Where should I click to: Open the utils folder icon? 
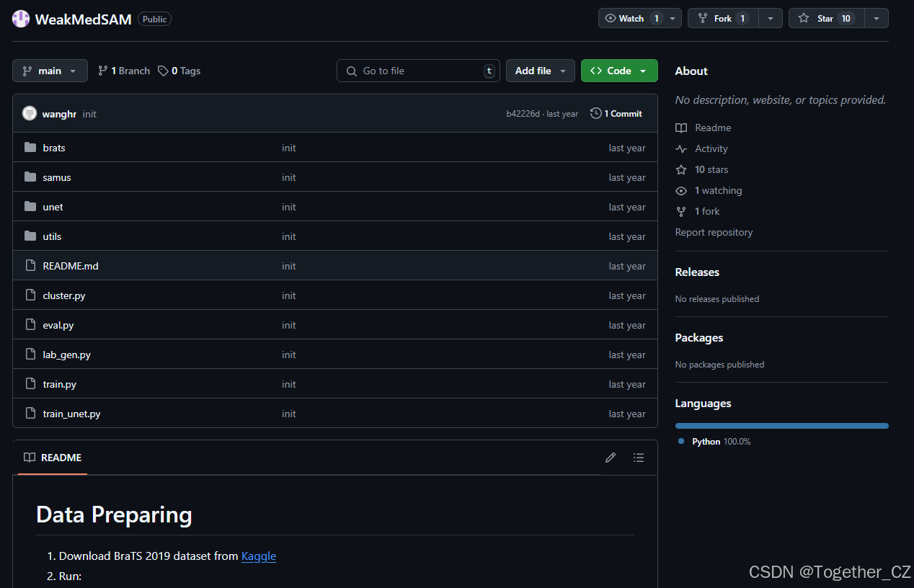pyautogui.click(x=30, y=236)
